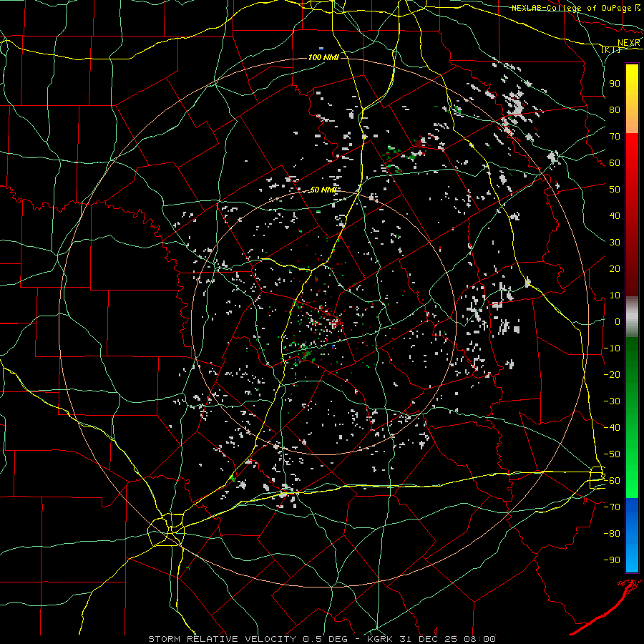The width and height of the screenshot is (644, 644).
Task: Click the -80 tick label on scale
Action: (x=612, y=534)
